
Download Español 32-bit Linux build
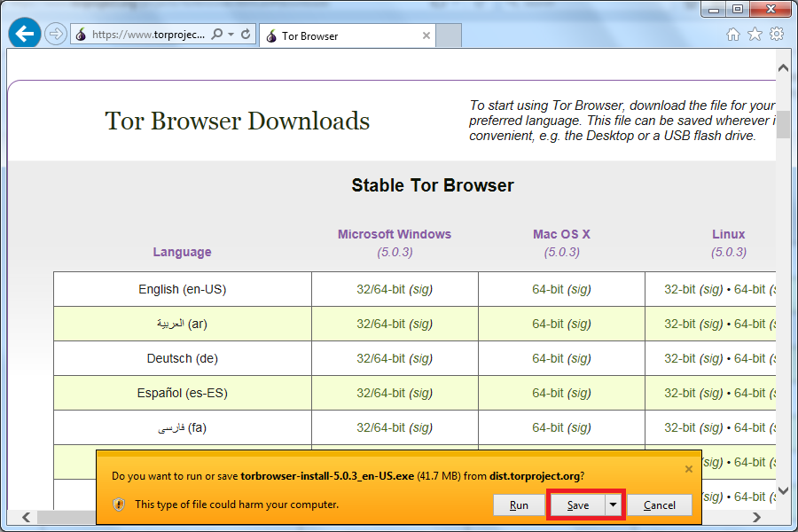click(679, 393)
